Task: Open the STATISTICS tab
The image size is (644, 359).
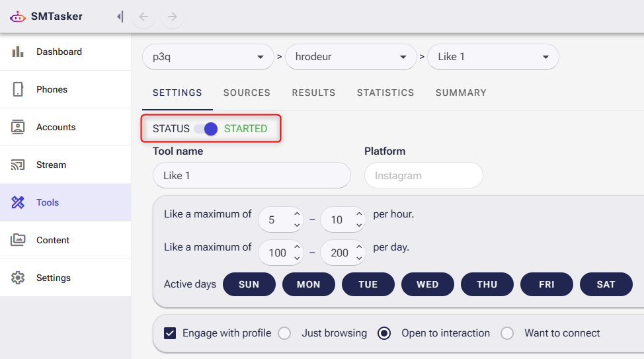Action: 385,93
